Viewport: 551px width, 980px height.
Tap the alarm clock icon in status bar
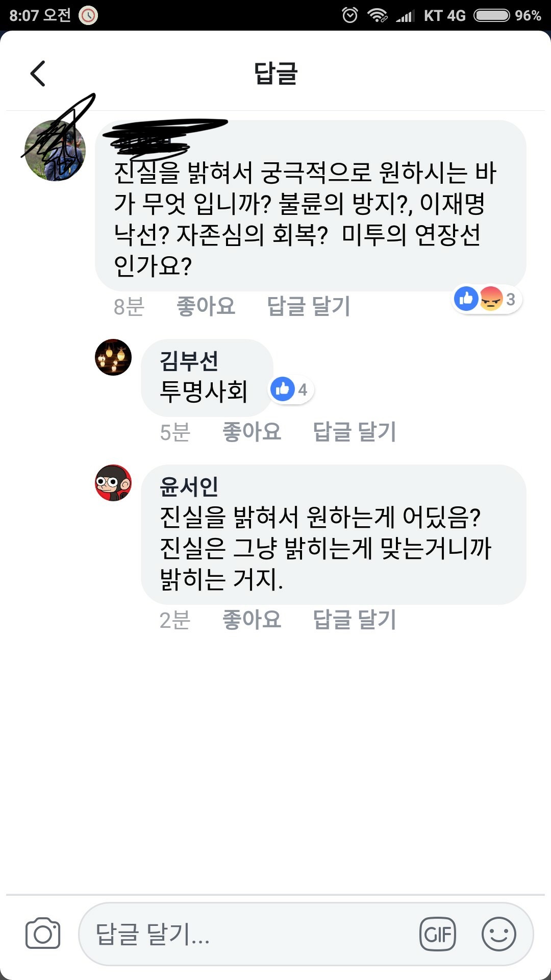point(350,15)
